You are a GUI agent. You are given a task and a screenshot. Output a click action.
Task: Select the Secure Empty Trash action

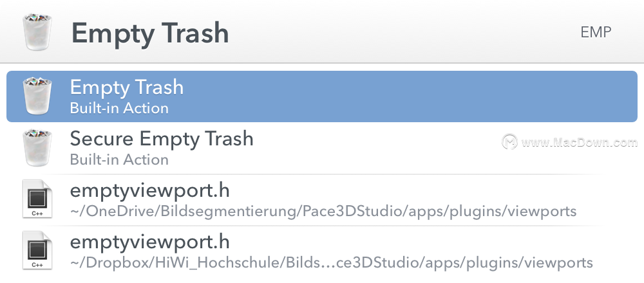(x=162, y=139)
